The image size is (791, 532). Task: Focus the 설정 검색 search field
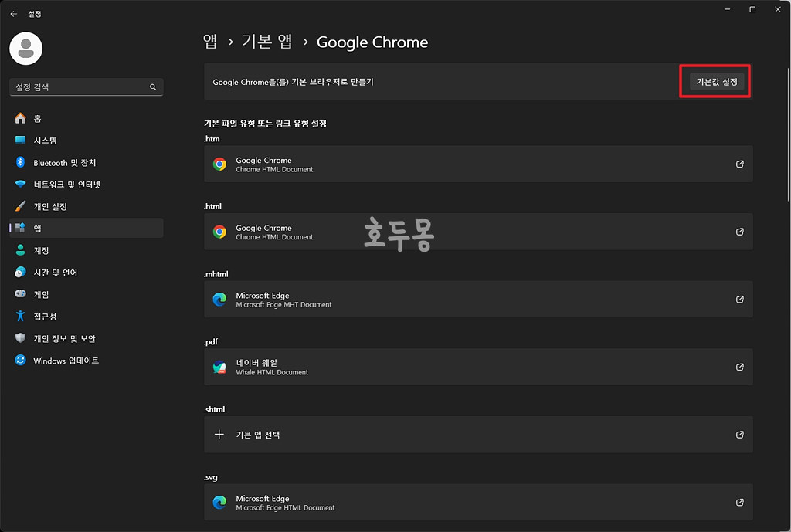[87, 87]
